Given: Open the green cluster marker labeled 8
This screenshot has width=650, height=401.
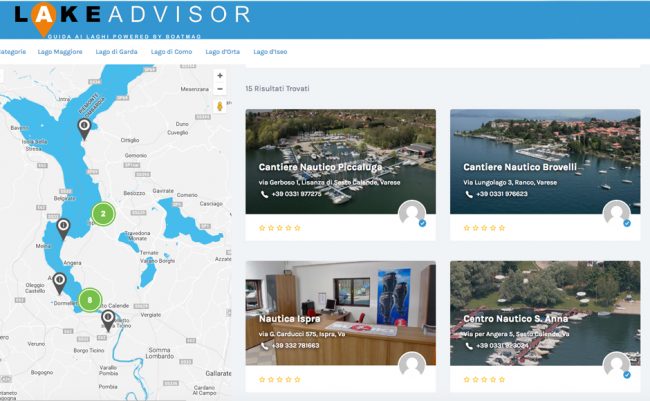Looking at the screenshot, I should click(90, 300).
